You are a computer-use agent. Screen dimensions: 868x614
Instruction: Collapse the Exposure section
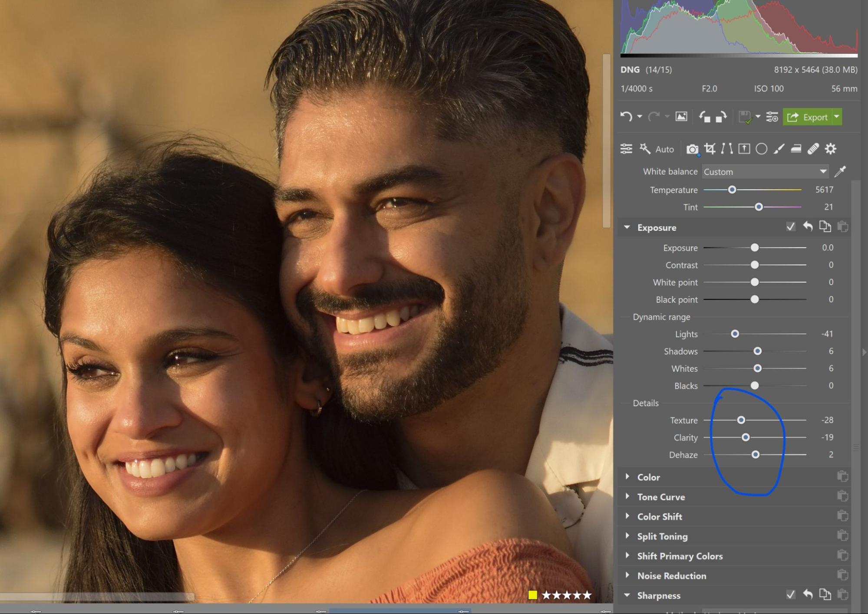pos(627,227)
